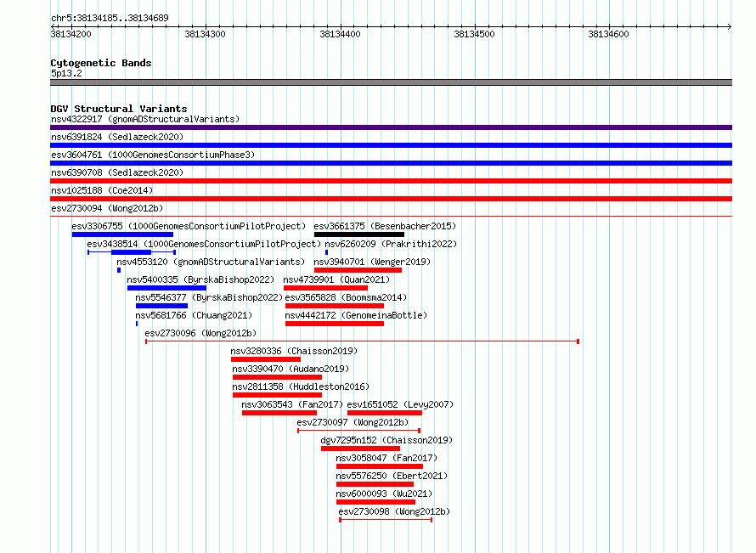
Task: Select the nsv3058047 (Fan2017) label
Action: (x=386, y=458)
